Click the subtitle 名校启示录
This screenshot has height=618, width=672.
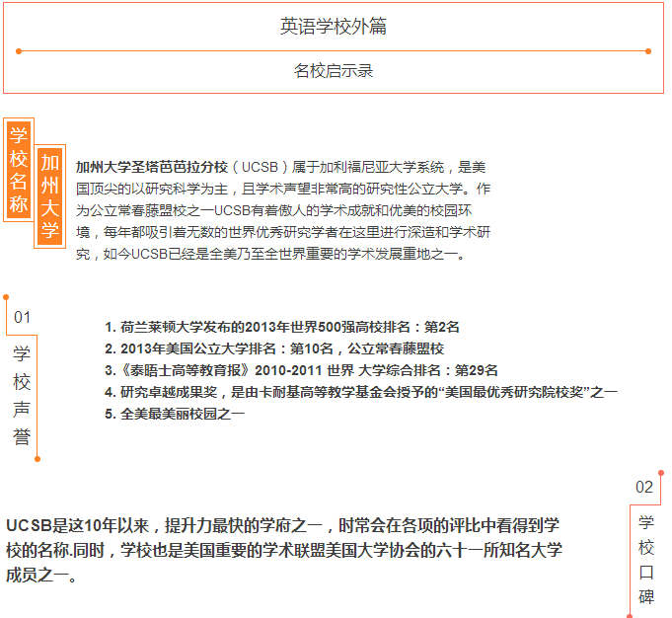coord(333,71)
